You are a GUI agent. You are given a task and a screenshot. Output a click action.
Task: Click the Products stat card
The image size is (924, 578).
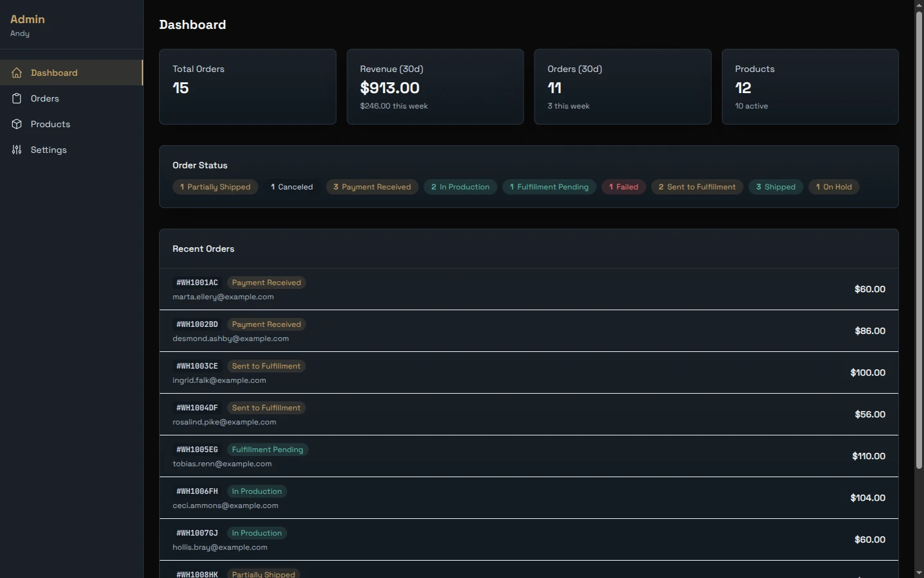[x=810, y=87]
